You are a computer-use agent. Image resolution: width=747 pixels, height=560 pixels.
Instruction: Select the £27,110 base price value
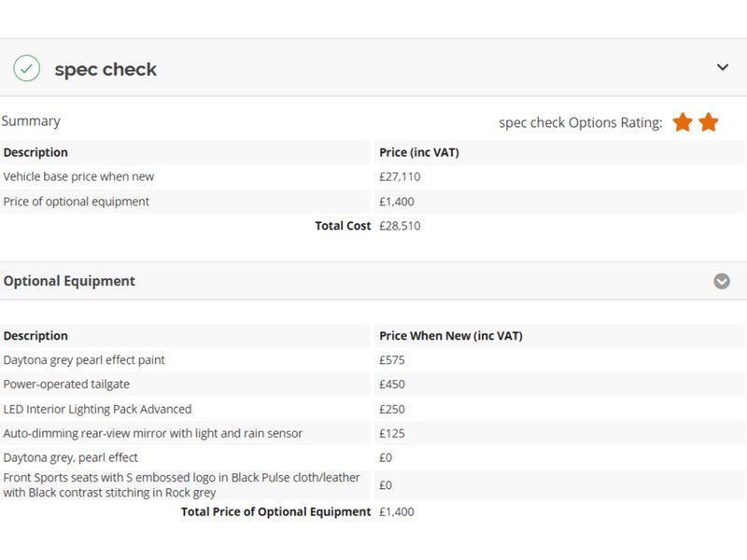click(399, 176)
